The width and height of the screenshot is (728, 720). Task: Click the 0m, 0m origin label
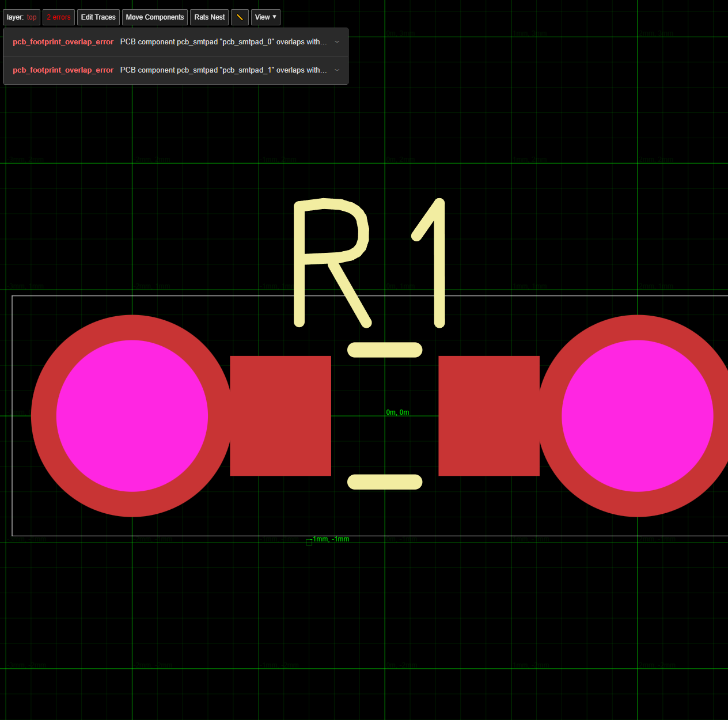coord(397,412)
